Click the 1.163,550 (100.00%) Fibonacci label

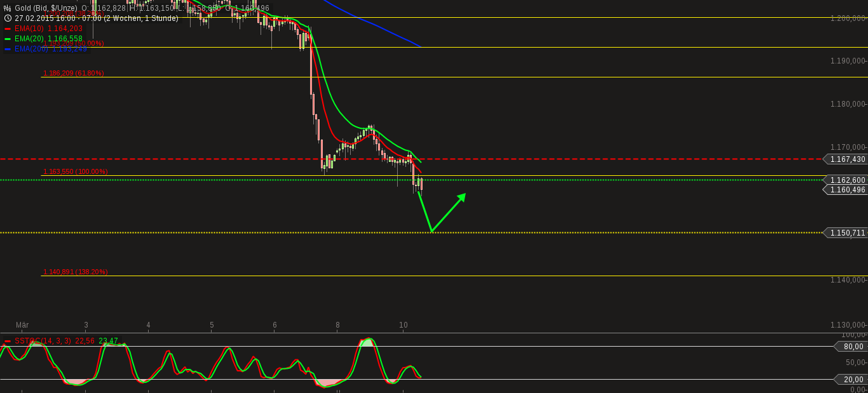(76, 171)
